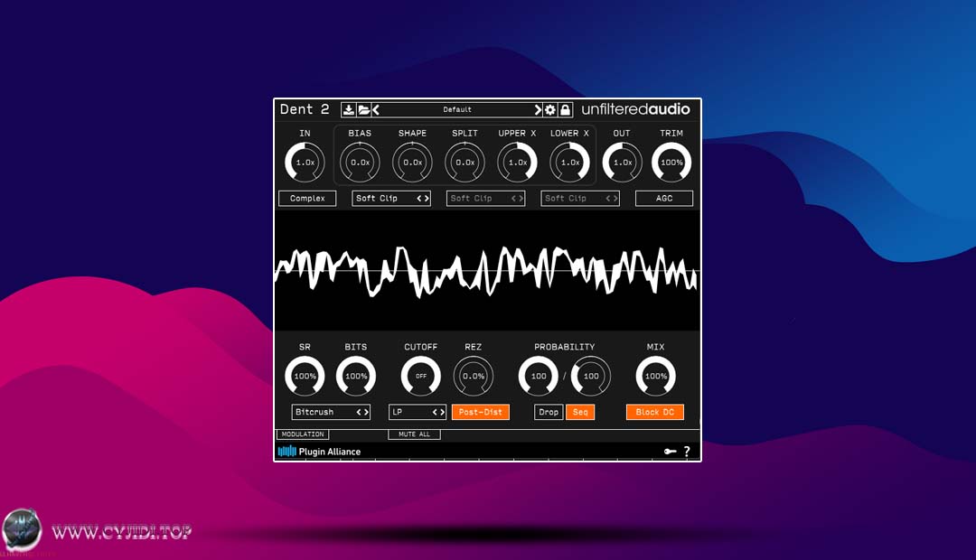Click the SHAPE knob
The height and width of the screenshot is (560, 976).
[x=413, y=163]
